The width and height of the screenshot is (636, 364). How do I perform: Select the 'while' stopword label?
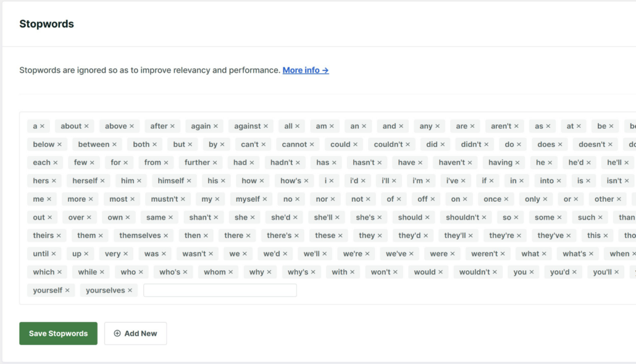(x=88, y=272)
